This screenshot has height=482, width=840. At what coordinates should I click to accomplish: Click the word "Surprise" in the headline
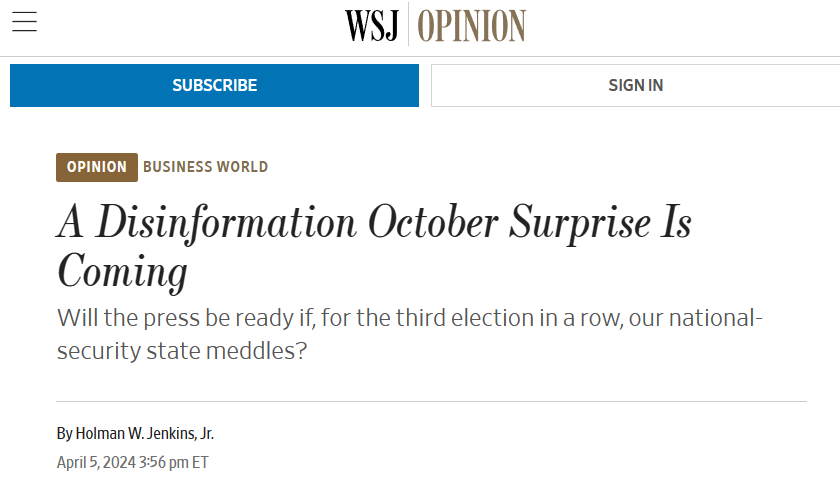click(x=581, y=222)
